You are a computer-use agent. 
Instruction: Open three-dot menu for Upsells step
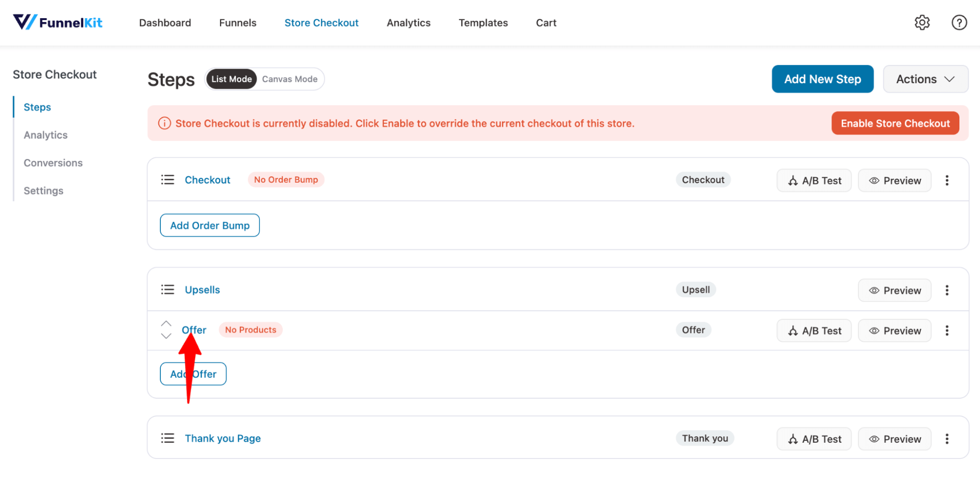click(947, 290)
